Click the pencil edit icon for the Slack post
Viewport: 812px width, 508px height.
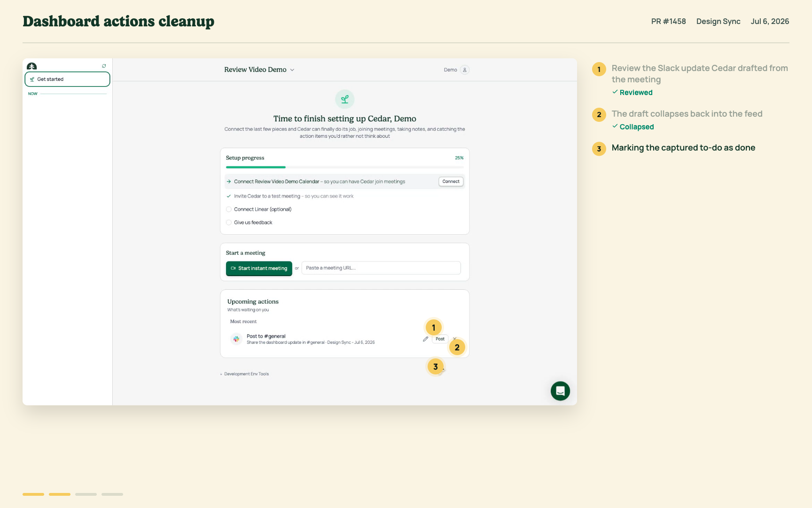pyautogui.click(x=425, y=339)
